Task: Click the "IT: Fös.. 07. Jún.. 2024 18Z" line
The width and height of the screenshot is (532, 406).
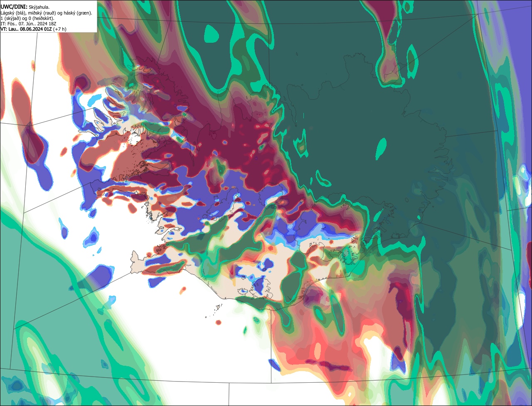Action: coord(27,24)
